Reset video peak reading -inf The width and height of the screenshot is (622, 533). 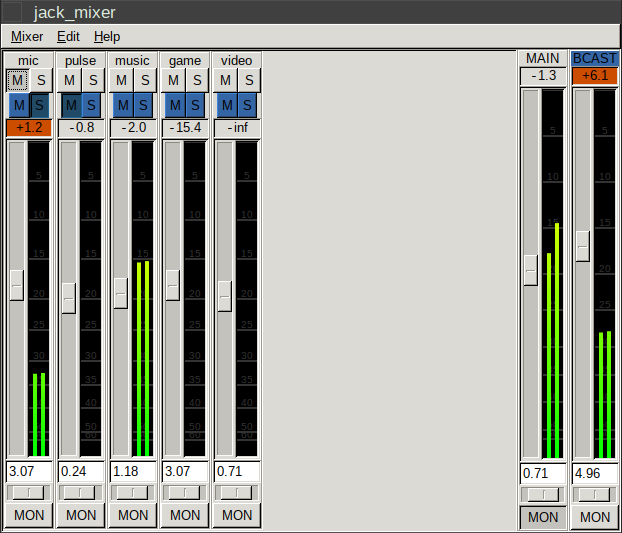[x=237, y=128]
